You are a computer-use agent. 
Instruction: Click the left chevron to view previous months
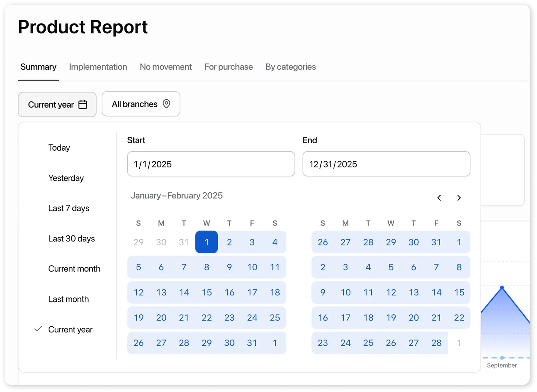(439, 198)
